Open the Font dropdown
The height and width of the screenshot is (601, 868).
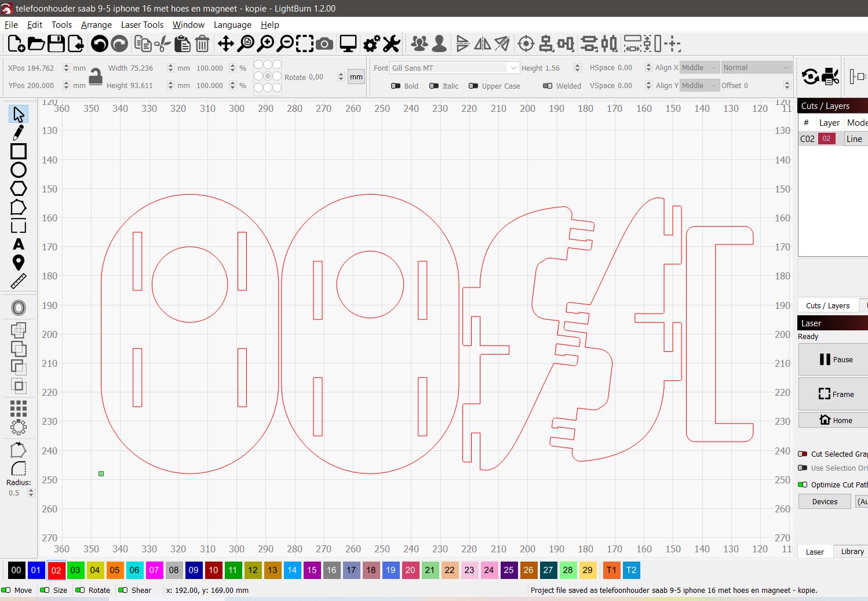tap(454, 68)
